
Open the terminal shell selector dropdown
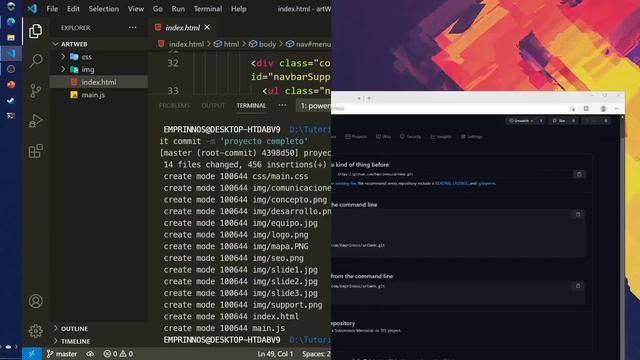pos(314,106)
